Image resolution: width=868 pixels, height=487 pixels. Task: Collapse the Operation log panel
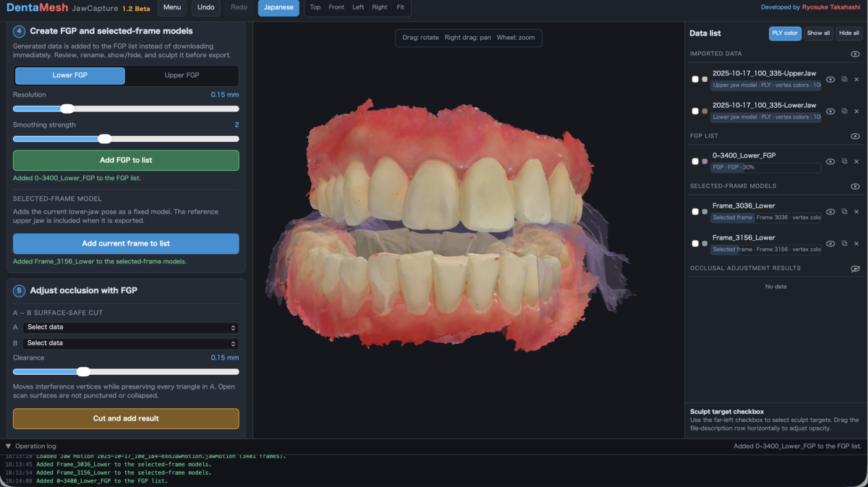9,446
